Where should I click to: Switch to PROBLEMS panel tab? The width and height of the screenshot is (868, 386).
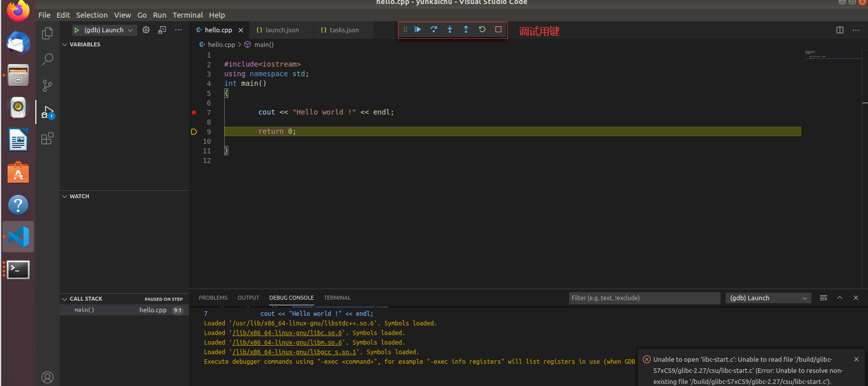point(213,298)
